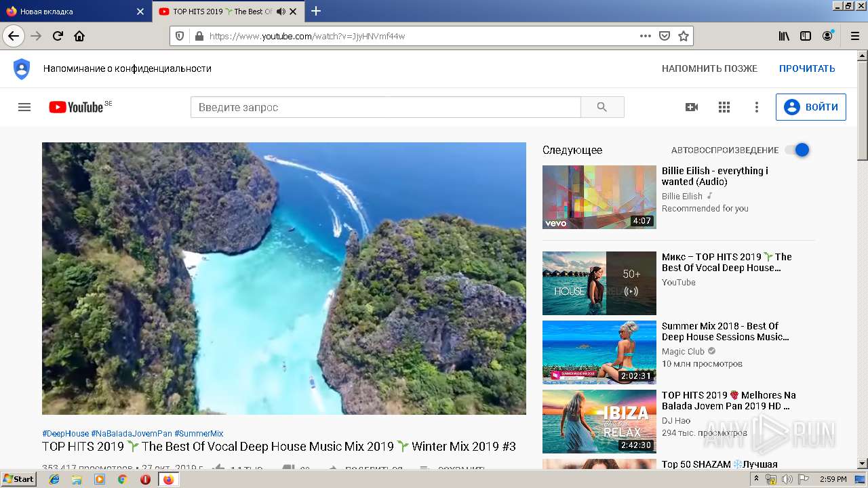Open the Firefox home page icon
Screen dimensions: 868x488
[79, 36]
